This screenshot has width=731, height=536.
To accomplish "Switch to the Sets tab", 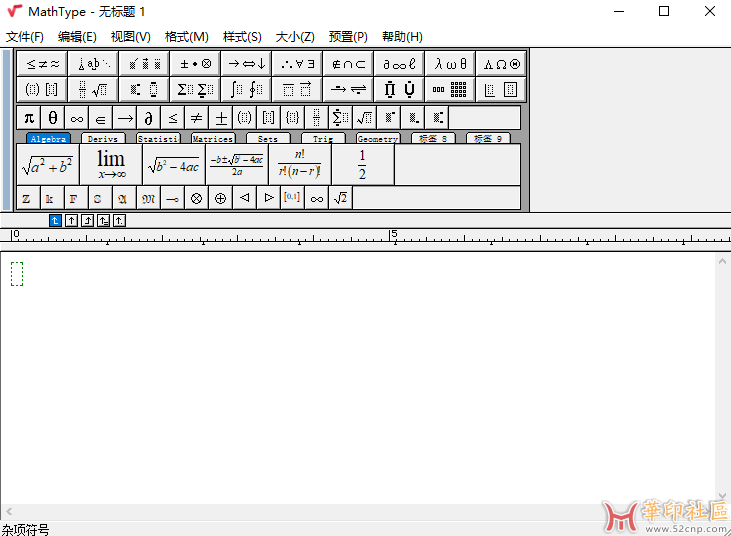I will [268, 138].
